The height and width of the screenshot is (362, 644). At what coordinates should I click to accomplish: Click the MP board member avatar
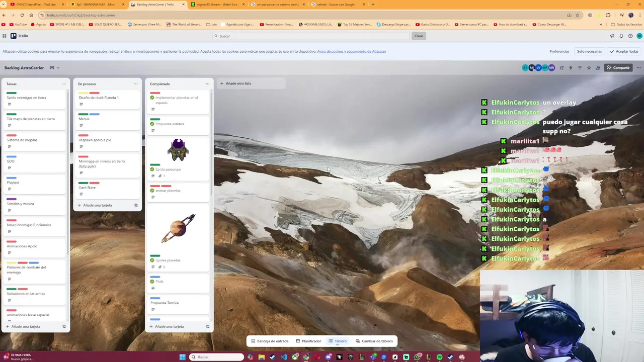tap(545, 67)
